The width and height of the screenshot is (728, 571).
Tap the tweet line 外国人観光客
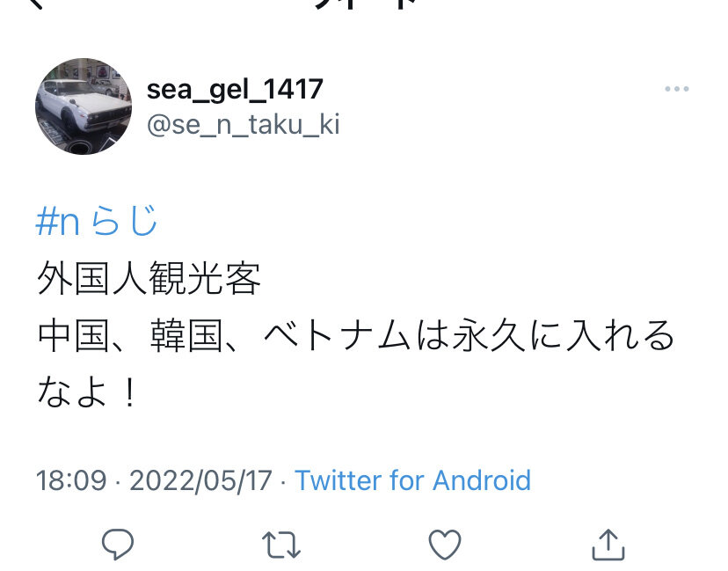pos(149,278)
